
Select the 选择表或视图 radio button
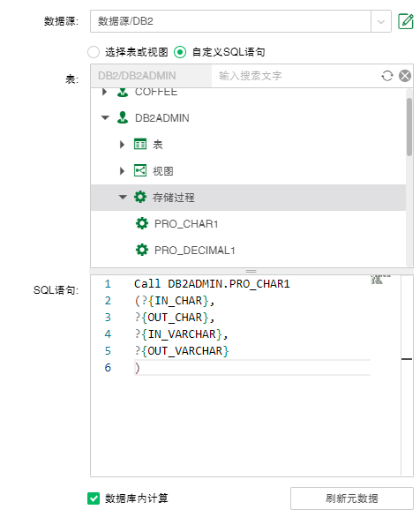pyautogui.click(x=94, y=52)
